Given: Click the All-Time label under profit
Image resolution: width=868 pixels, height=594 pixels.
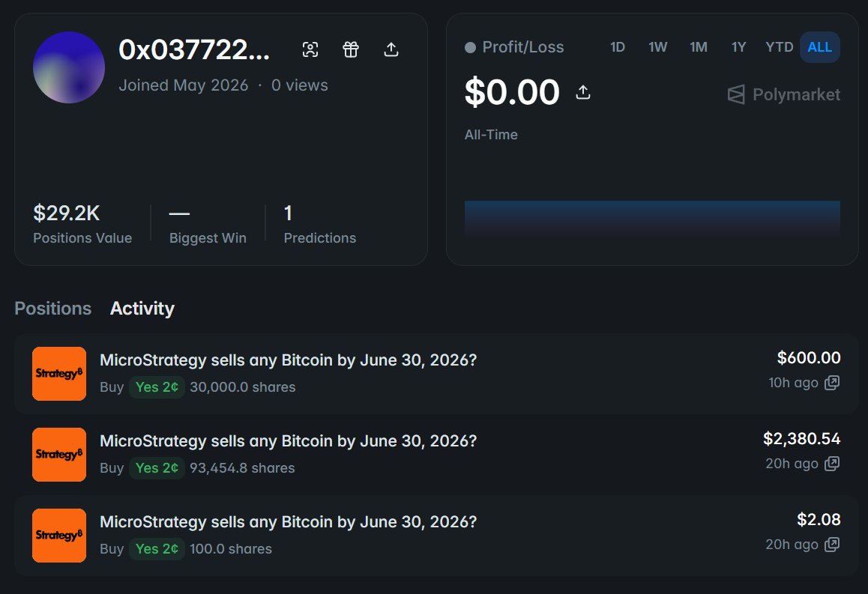Looking at the screenshot, I should [491, 134].
